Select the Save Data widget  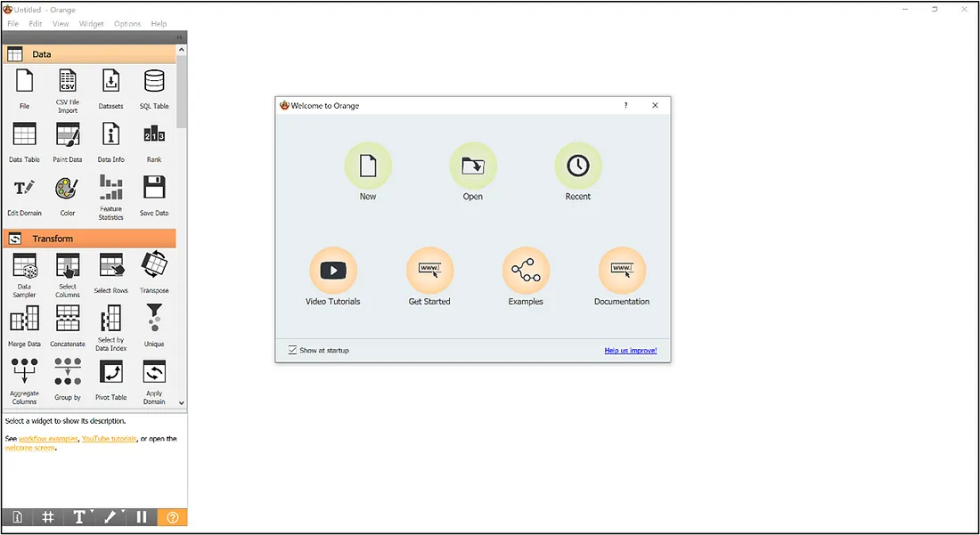(x=154, y=197)
